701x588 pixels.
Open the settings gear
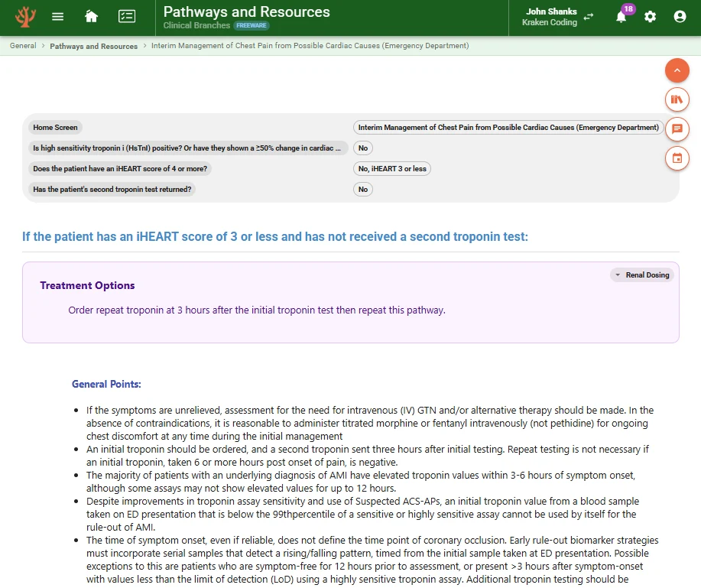click(650, 17)
